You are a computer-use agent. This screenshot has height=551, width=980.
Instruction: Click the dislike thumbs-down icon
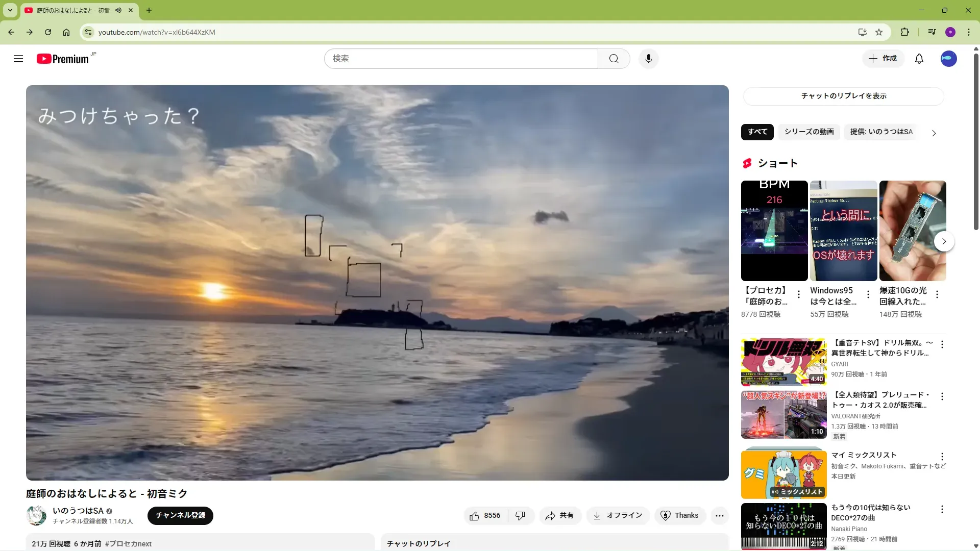520,516
